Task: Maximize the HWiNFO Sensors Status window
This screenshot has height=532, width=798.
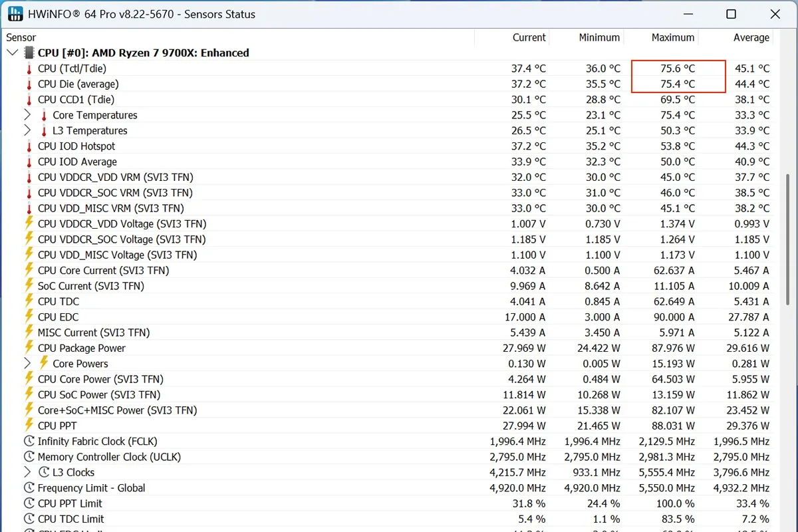Action: pyautogui.click(x=731, y=14)
